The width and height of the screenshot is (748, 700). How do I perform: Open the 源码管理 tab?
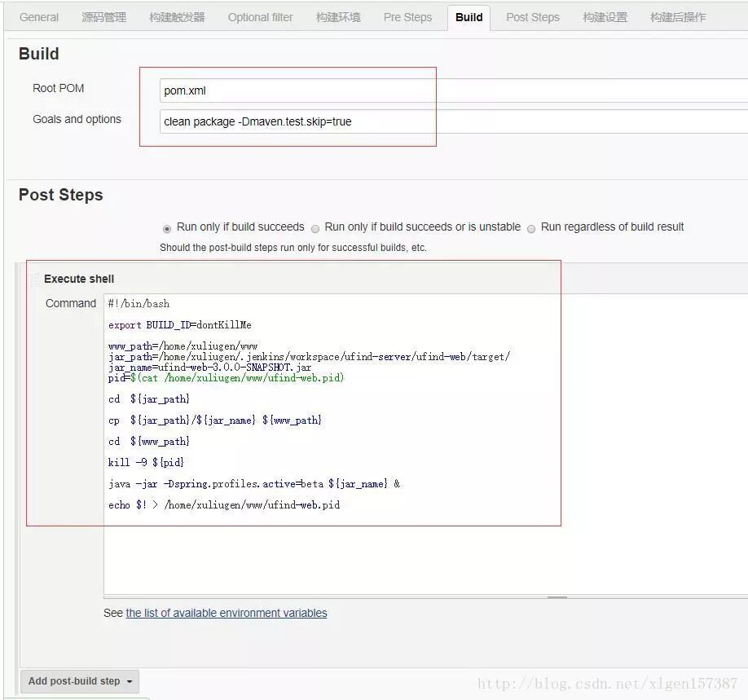[103, 18]
